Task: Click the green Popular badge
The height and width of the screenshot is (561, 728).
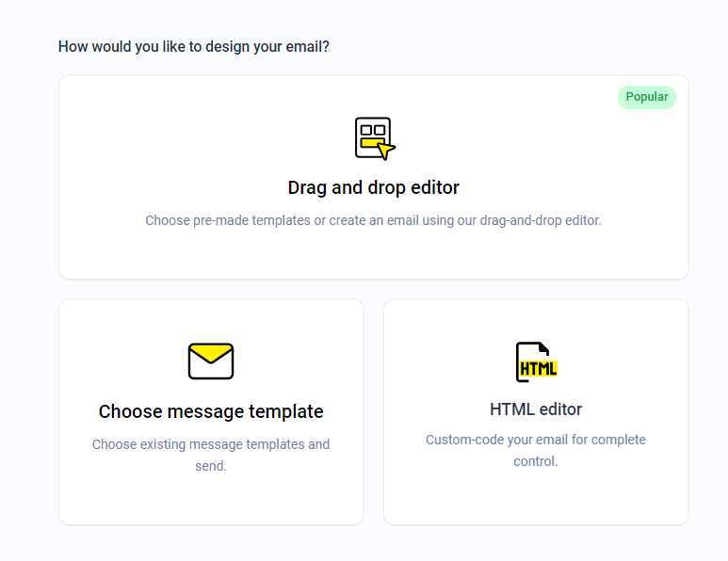Action: [x=647, y=97]
